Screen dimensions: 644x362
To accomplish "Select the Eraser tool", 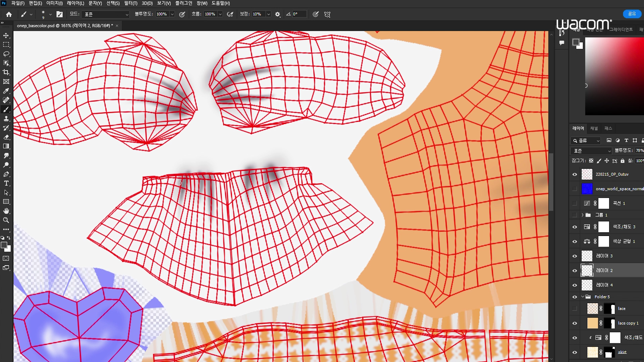I will (x=6, y=137).
